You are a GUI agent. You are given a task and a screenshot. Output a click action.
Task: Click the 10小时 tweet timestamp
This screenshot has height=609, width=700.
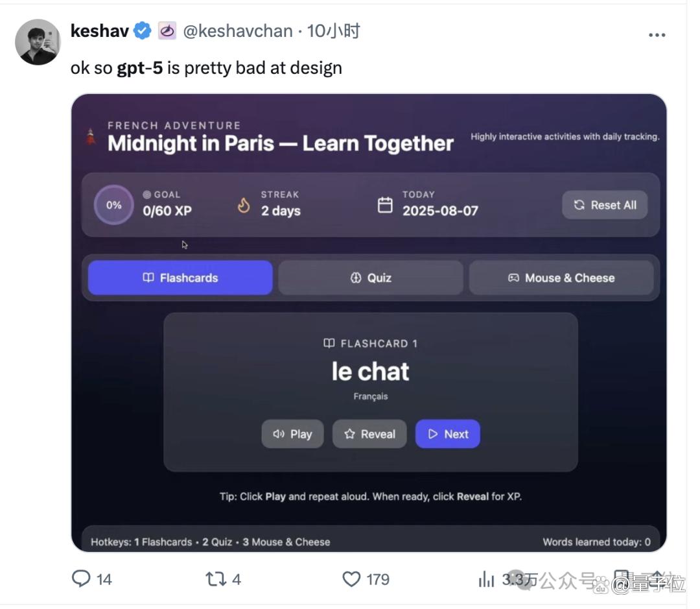pyautogui.click(x=333, y=31)
